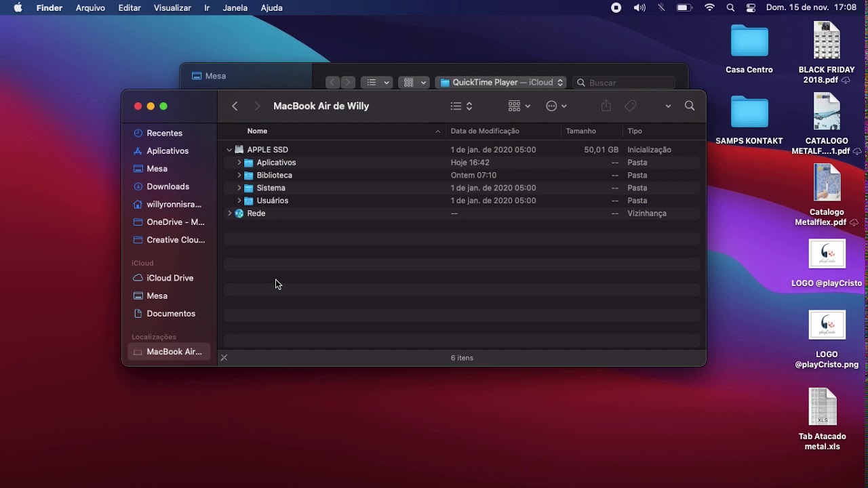Select BLACK FRIDAY 2018.pdf on desktop

[827, 53]
